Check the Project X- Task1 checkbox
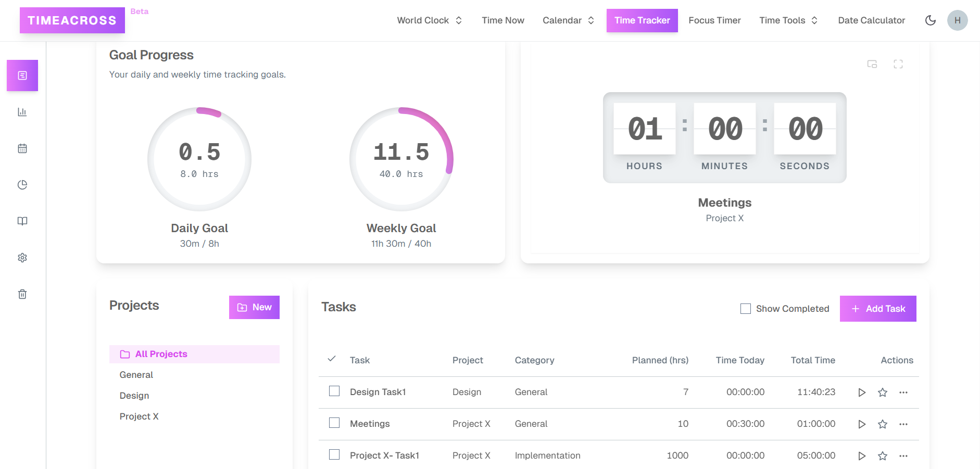The image size is (980, 469). coord(334,454)
